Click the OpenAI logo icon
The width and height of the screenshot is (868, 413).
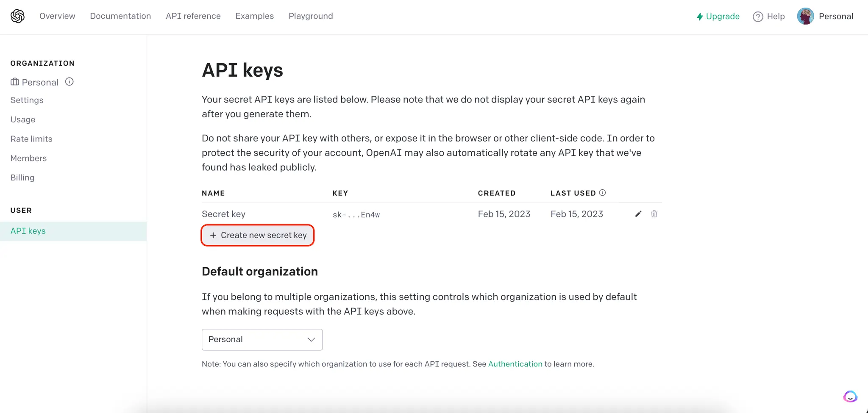click(17, 16)
